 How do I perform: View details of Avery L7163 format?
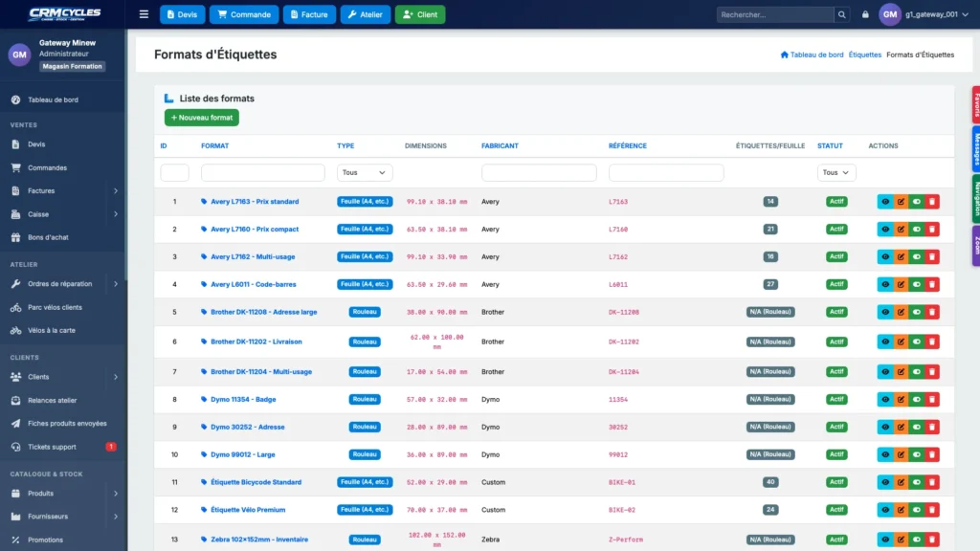pyautogui.click(x=885, y=202)
